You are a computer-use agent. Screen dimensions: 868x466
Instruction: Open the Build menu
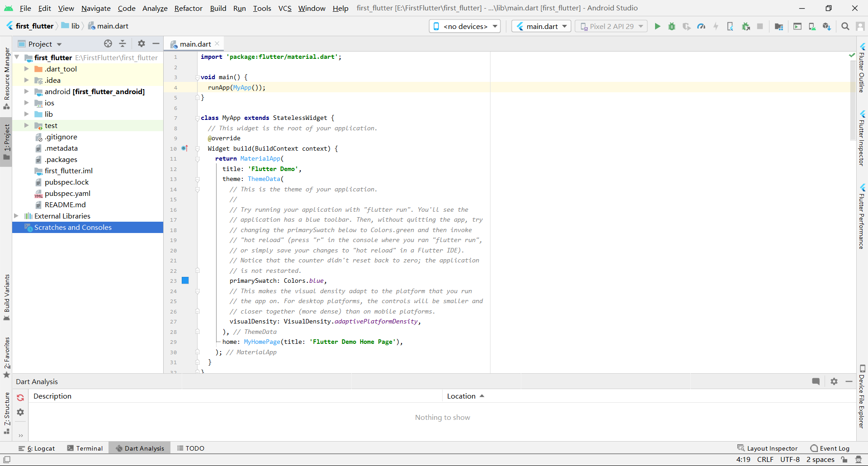tap(218, 8)
